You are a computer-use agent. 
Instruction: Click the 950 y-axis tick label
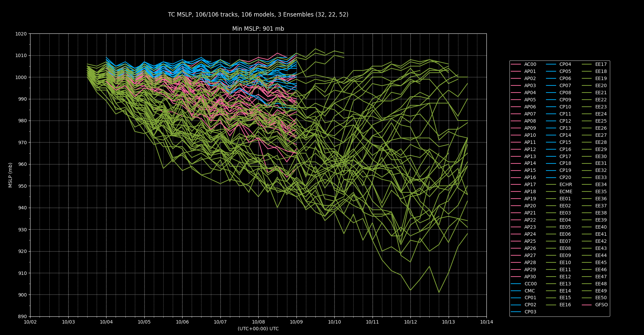22,186
